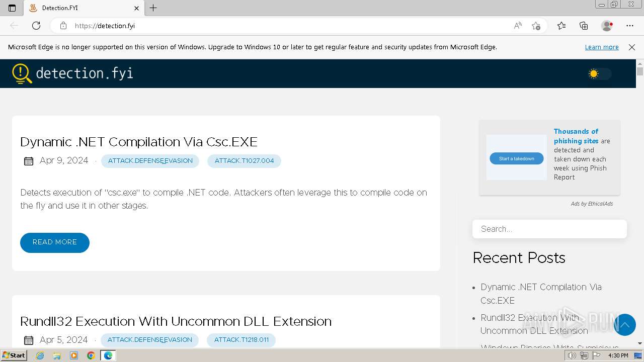Open Edge settings and more menu
The image size is (644, 362).
click(630, 26)
